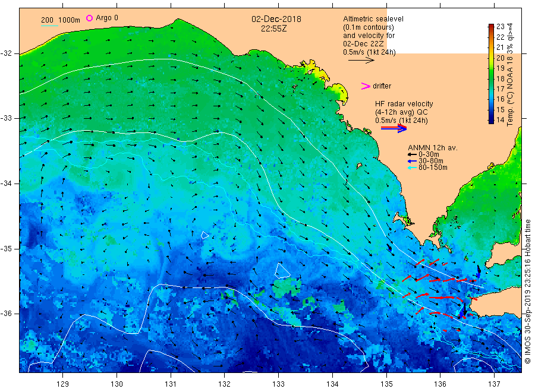Click the altimetric velocity black reference arrow
This screenshot has width=535, height=392.
(x=361, y=61)
